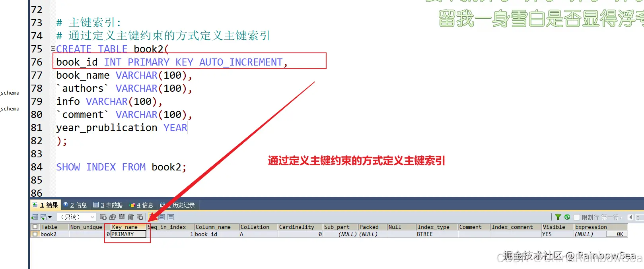Open the 只读 read-only mode dropdown
This screenshot has height=269, width=644.
pos(77,217)
